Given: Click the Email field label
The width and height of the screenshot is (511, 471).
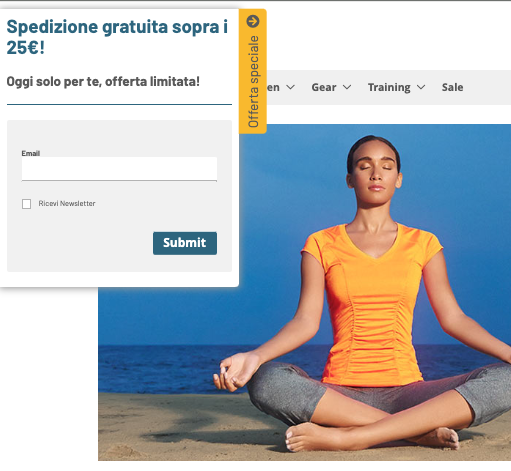Looking at the screenshot, I should (31, 153).
